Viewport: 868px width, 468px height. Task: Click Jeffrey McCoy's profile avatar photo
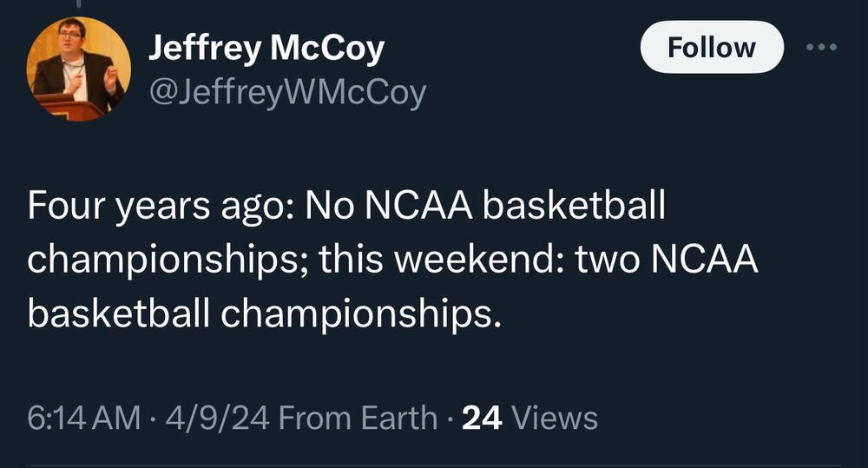pos(79,69)
